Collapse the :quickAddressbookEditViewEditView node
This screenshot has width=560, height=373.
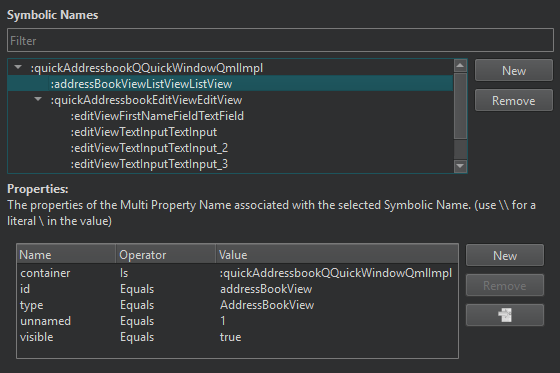click(x=38, y=99)
